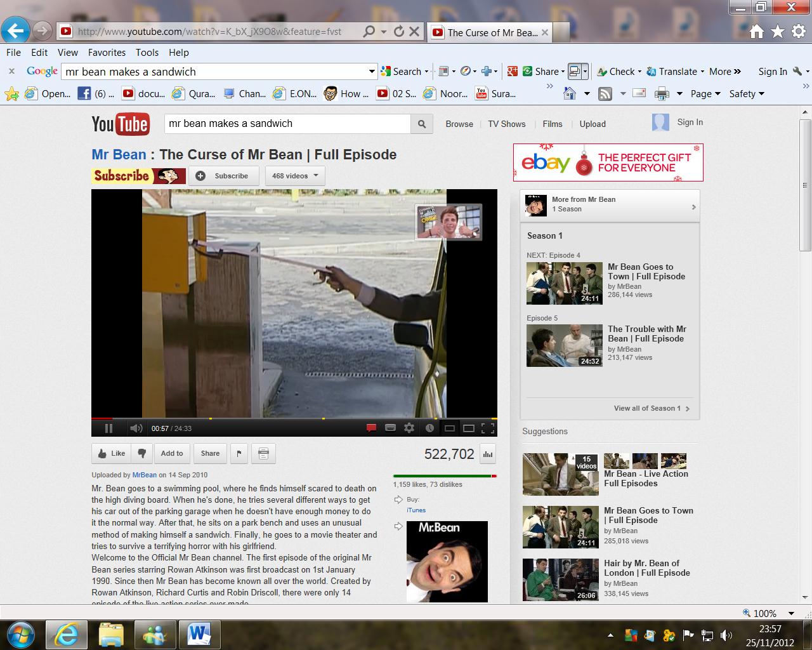Toggle video captions button
The width and height of the screenshot is (812, 650).
pos(391,428)
